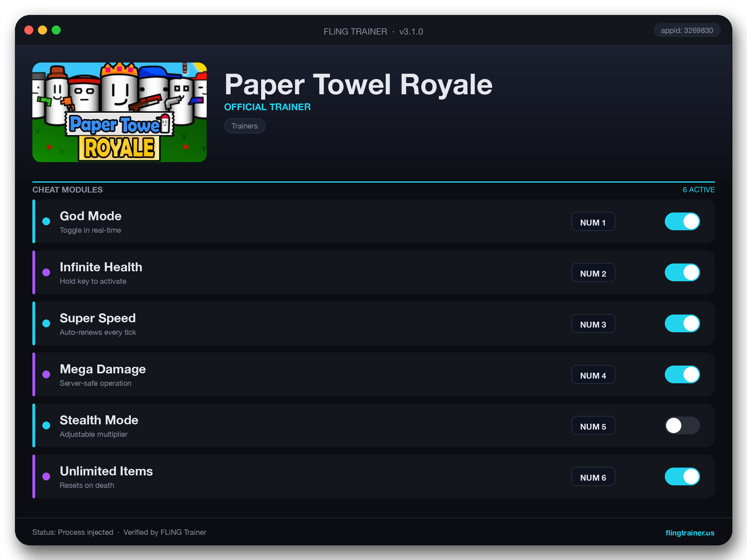Click the 'CHEAT MODULES' header

[x=67, y=190]
